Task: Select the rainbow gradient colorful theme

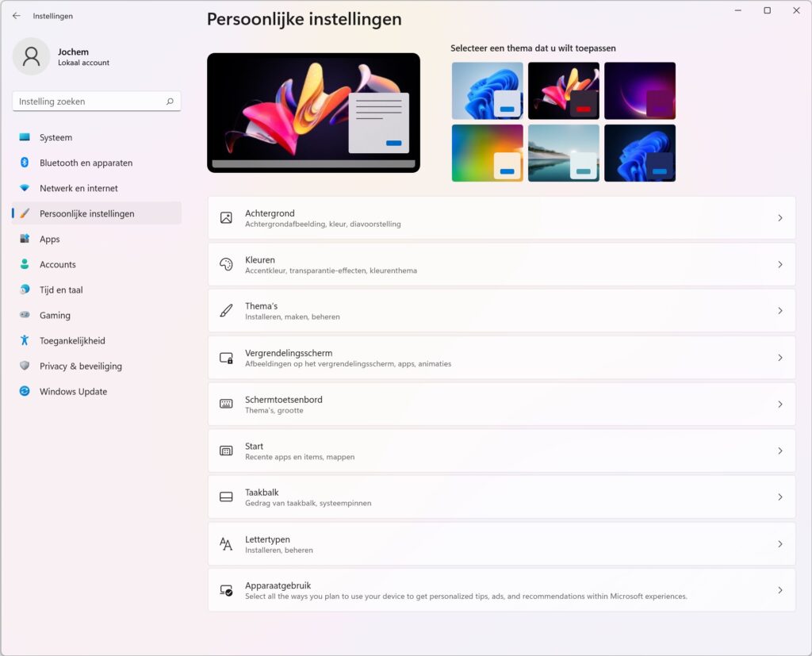Action: tap(488, 153)
